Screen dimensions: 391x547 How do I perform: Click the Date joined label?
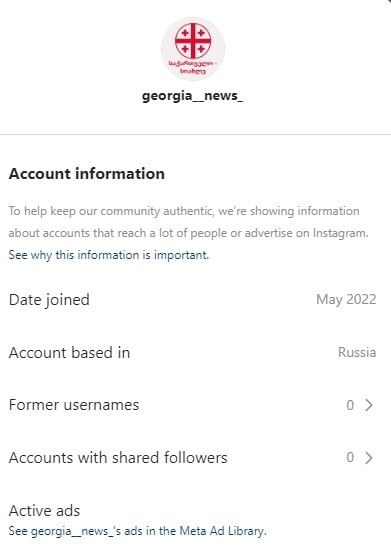tap(49, 300)
